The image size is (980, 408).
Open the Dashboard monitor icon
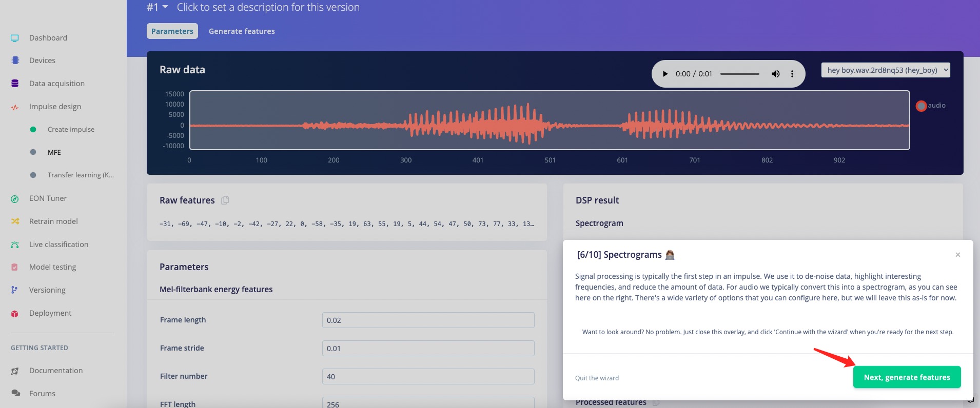point(15,38)
